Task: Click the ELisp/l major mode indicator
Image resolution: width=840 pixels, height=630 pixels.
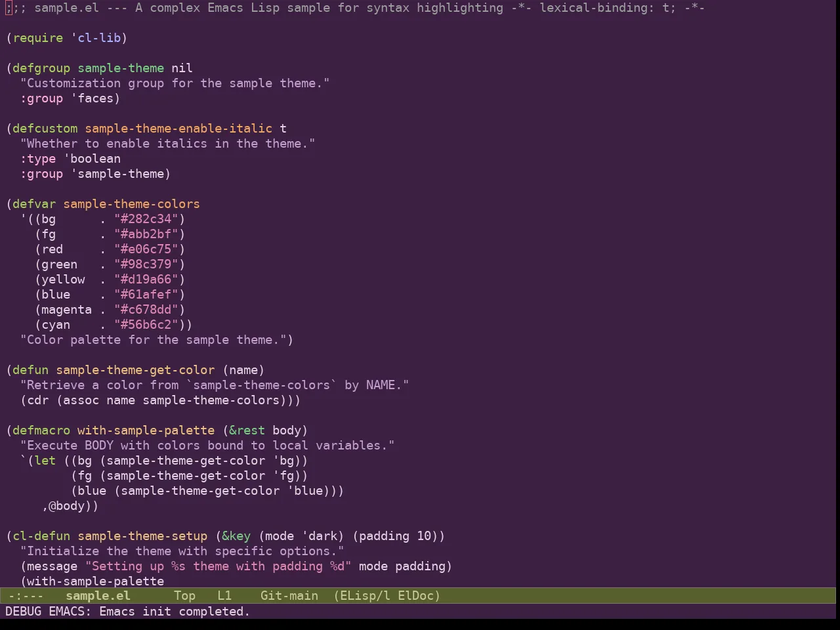Action: click(x=365, y=596)
